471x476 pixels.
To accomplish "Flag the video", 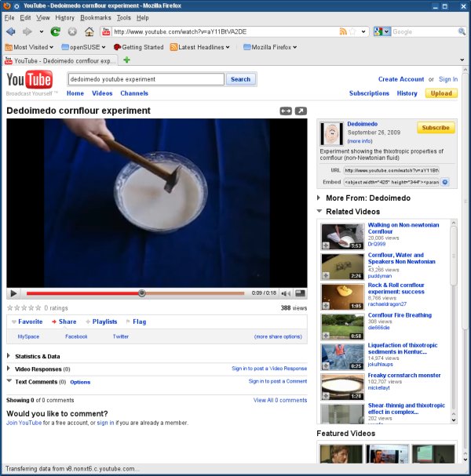I will tap(136, 322).
